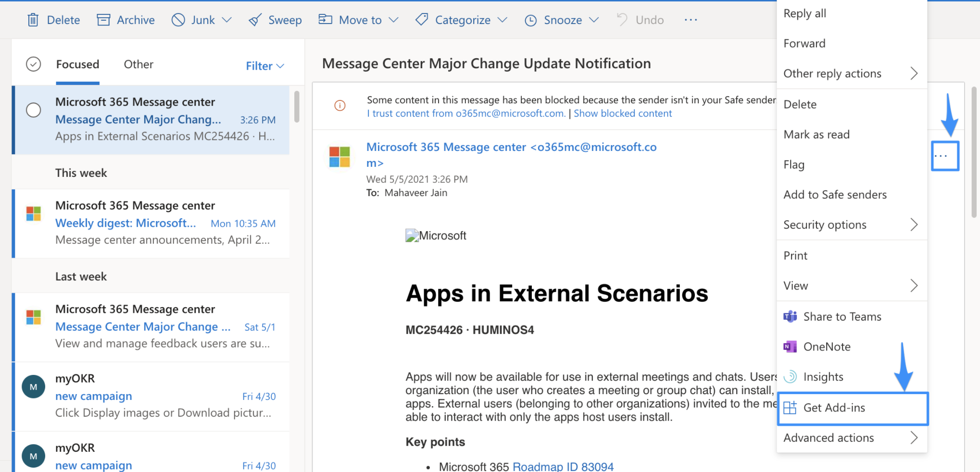Viewport: 980px width, 472px height.
Task: Click the Microsoft logo on Weekly digest email
Action: 34,214
